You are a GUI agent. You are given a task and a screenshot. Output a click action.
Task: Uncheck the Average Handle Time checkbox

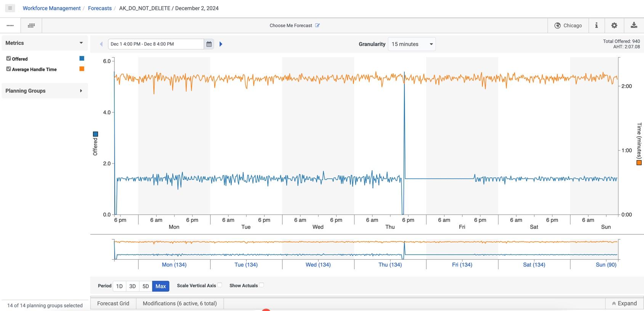click(x=8, y=69)
